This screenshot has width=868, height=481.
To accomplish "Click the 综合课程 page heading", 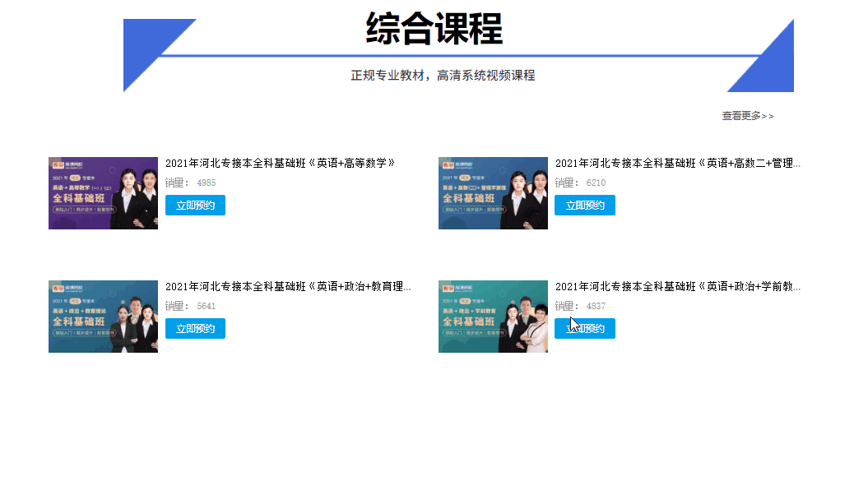I will [x=434, y=26].
